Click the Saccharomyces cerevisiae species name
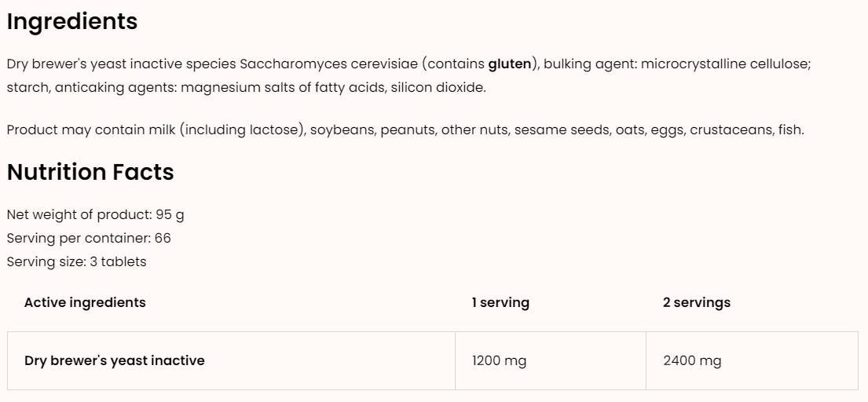868x402 pixels. point(336,64)
